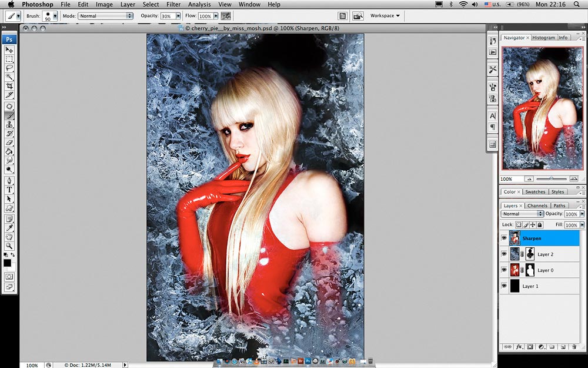The width and height of the screenshot is (588, 368).
Task: Select the Paint Bucket tool
Action: pos(9,151)
